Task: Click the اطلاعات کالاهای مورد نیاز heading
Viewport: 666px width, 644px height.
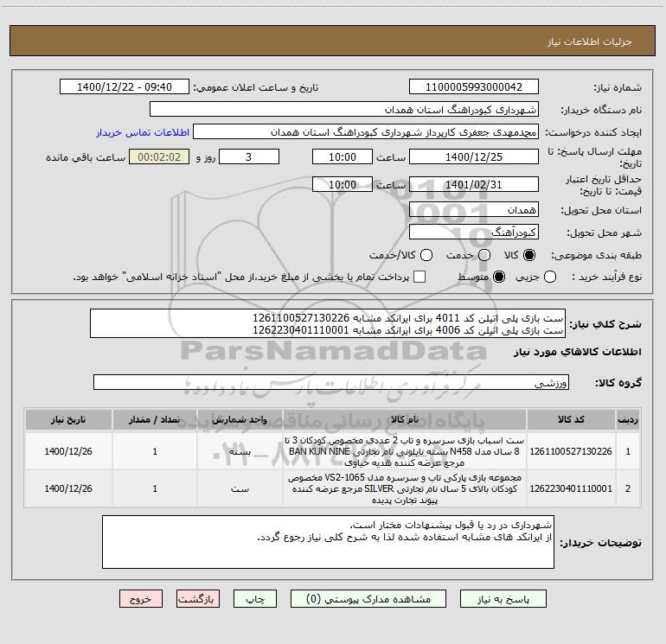Action: pos(578,352)
